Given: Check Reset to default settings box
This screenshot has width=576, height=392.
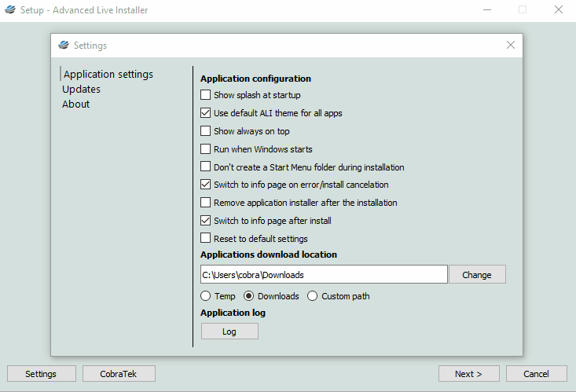Looking at the screenshot, I should 205,238.
